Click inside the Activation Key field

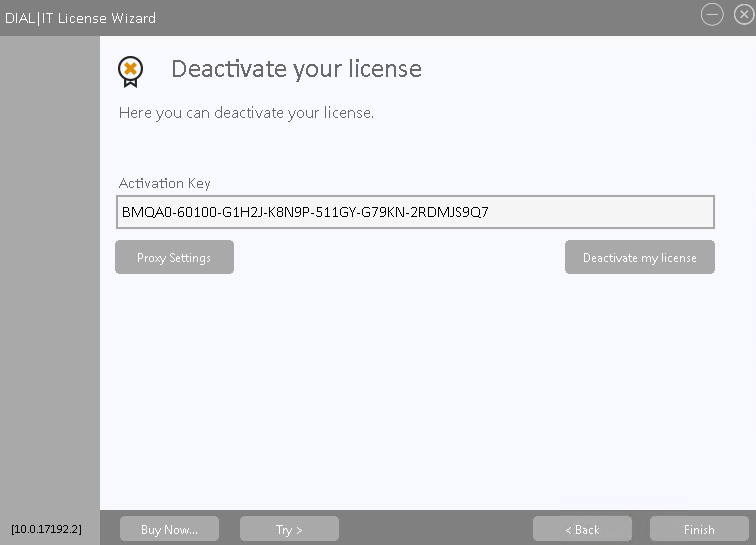coord(415,212)
